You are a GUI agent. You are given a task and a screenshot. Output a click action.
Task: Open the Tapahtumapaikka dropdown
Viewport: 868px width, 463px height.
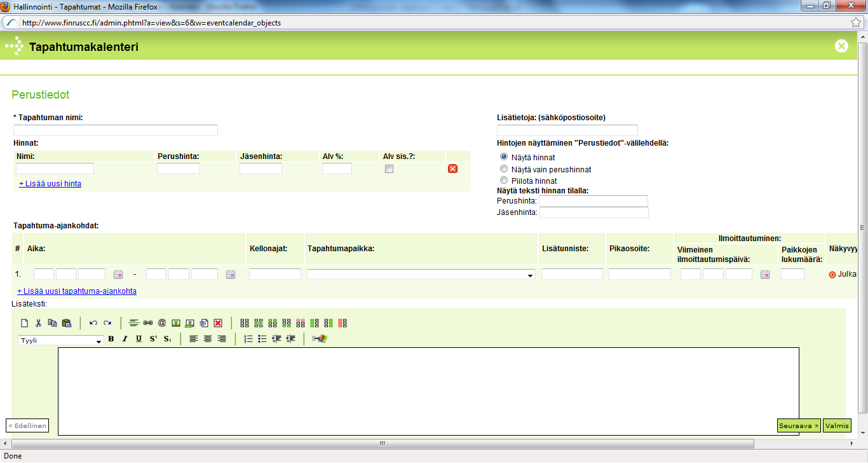pos(421,275)
